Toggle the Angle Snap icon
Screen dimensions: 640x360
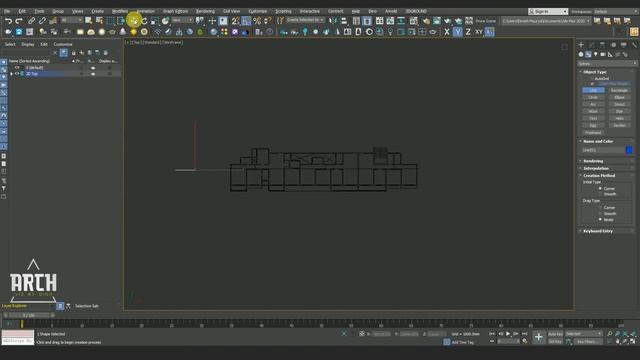[x=246, y=21]
